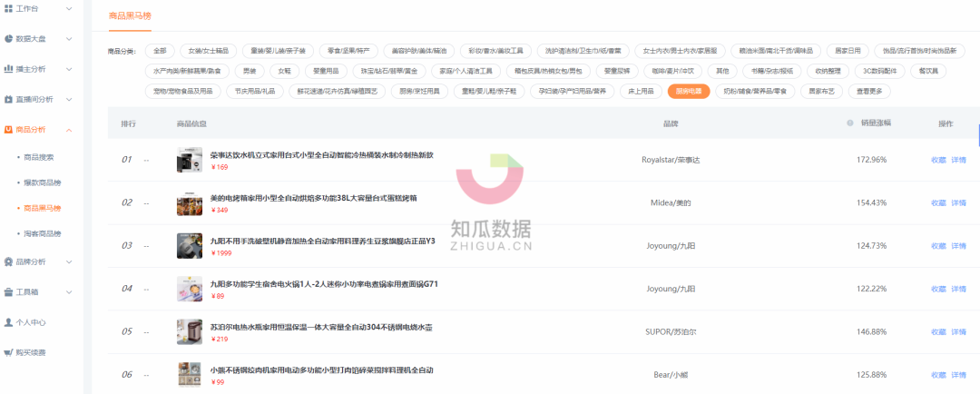Select the 婴童用品 category filter

click(x=326, y=71)
